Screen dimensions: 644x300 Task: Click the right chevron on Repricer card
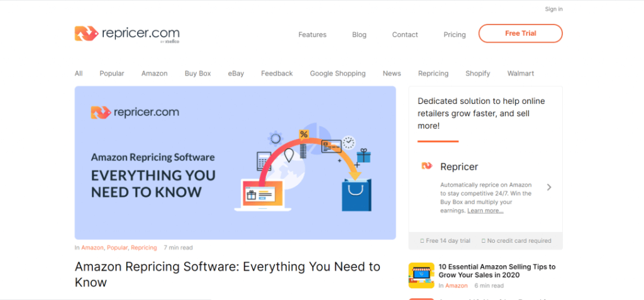point(549,187)
